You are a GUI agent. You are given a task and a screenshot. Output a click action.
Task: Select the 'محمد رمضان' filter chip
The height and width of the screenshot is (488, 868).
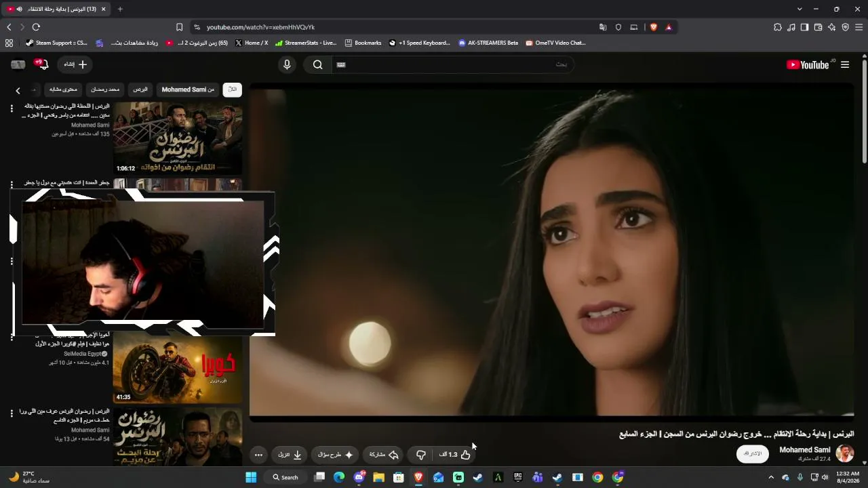click(105, 89)
